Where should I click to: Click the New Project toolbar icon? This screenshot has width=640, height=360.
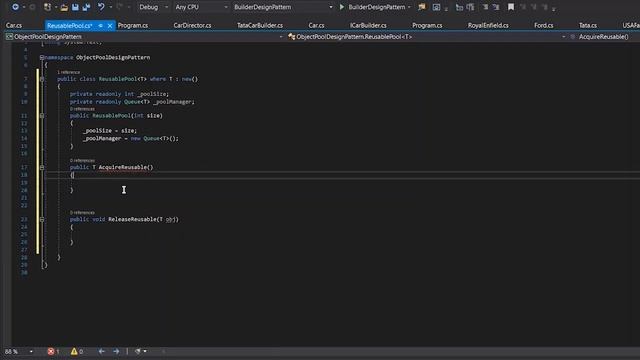[47, 7]
